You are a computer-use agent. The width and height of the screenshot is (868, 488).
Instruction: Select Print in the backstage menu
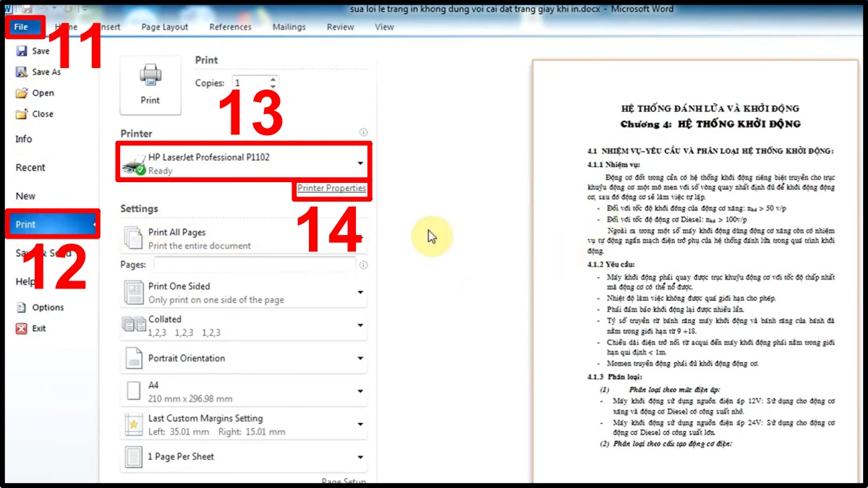click(52, 224)
